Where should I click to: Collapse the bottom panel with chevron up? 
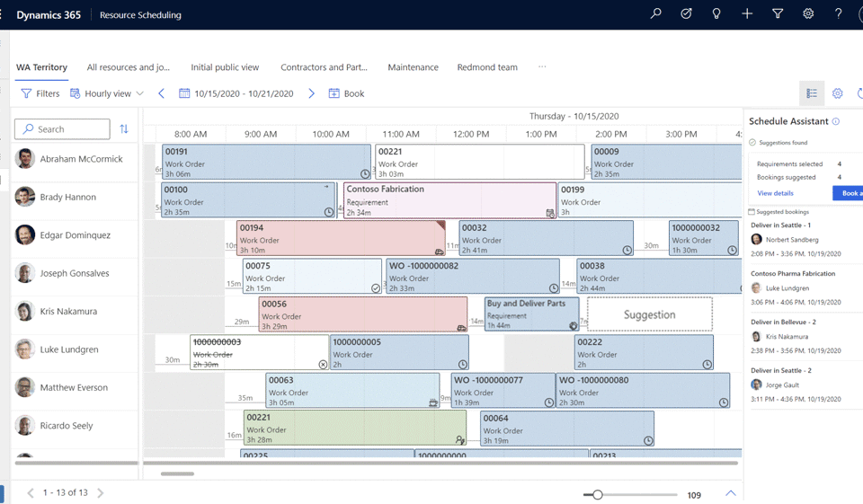point(730,493)
